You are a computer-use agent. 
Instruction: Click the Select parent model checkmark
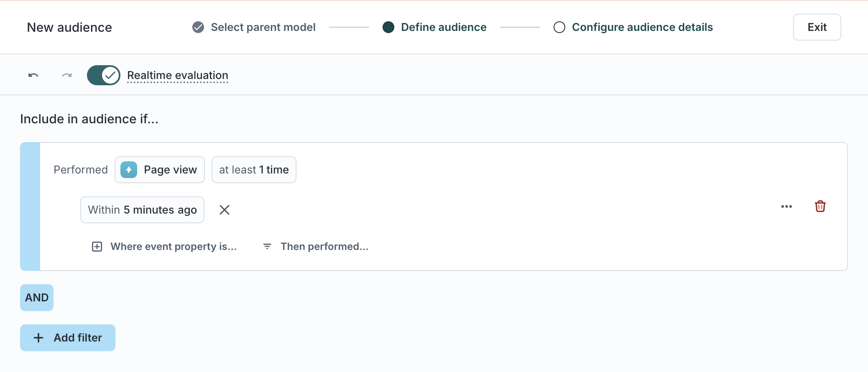[198, 27]
